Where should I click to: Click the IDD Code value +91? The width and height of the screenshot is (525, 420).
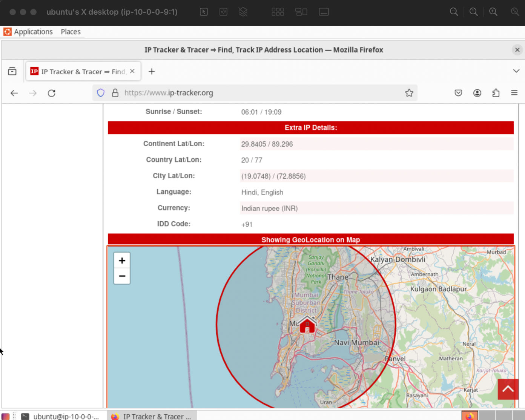[x=247, y=224]
